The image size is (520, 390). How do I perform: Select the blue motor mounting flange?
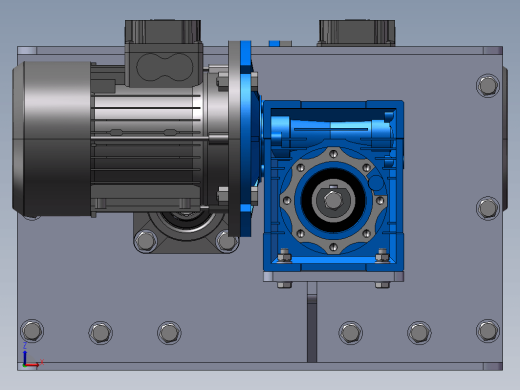(x=246, y=138)
